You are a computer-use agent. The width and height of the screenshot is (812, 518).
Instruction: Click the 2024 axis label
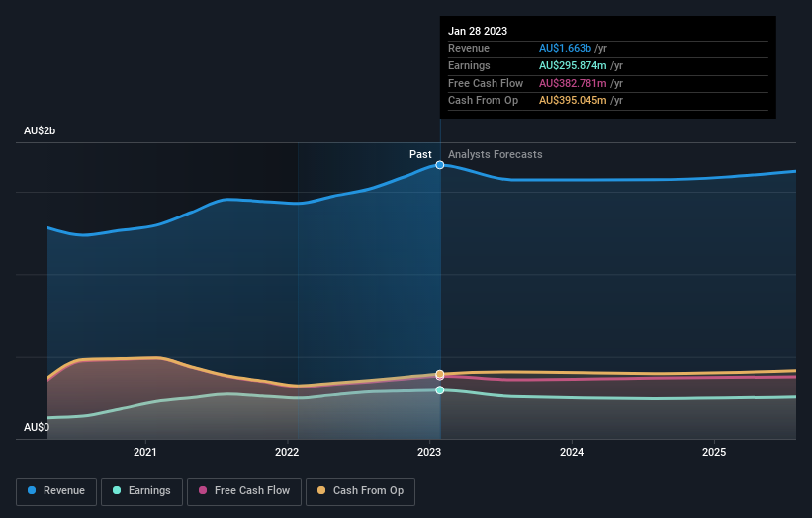[572, 453]
